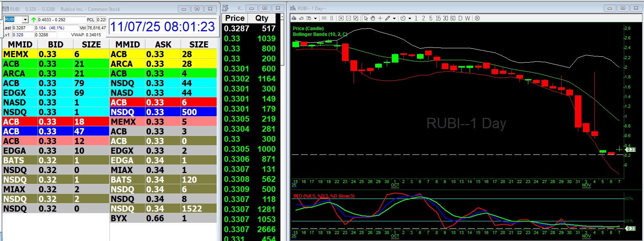Click the clock time settings icon
The height and width of the screenshot is (241, 644).
point(403,18)
